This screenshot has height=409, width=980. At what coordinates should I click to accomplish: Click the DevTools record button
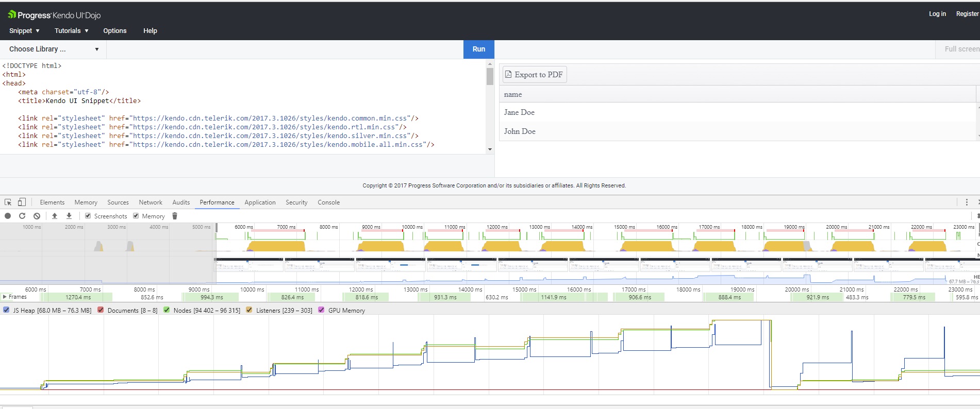[8, 216]
